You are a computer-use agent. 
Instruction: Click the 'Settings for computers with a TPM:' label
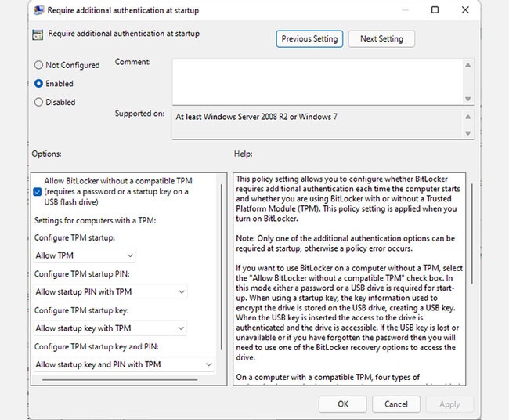point(95,220)
